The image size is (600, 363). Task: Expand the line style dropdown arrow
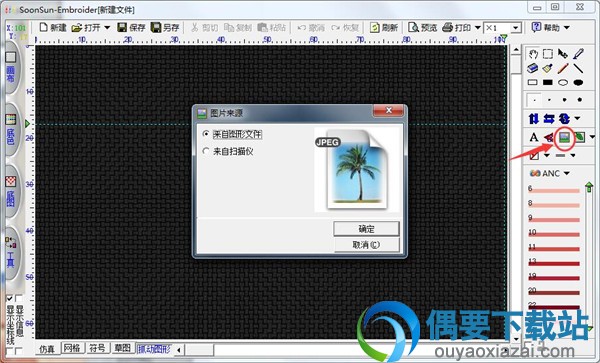coord(573,155)
